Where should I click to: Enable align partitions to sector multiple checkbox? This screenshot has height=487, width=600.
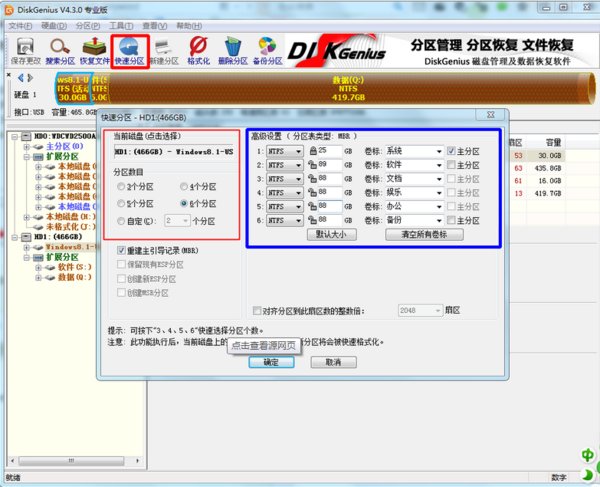(257, 310)
